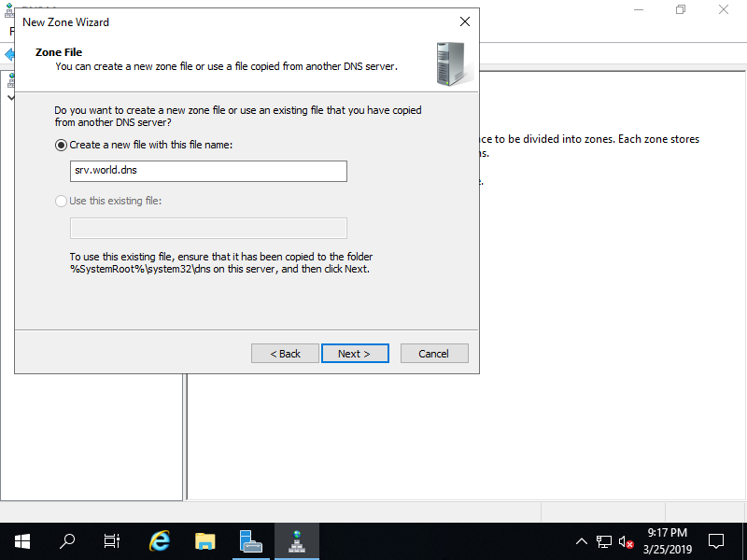This screenshot has height=560, width=747.
Task: Open taskbar Search magnifier
Action: pyautogui.click(x=67, y=541)
